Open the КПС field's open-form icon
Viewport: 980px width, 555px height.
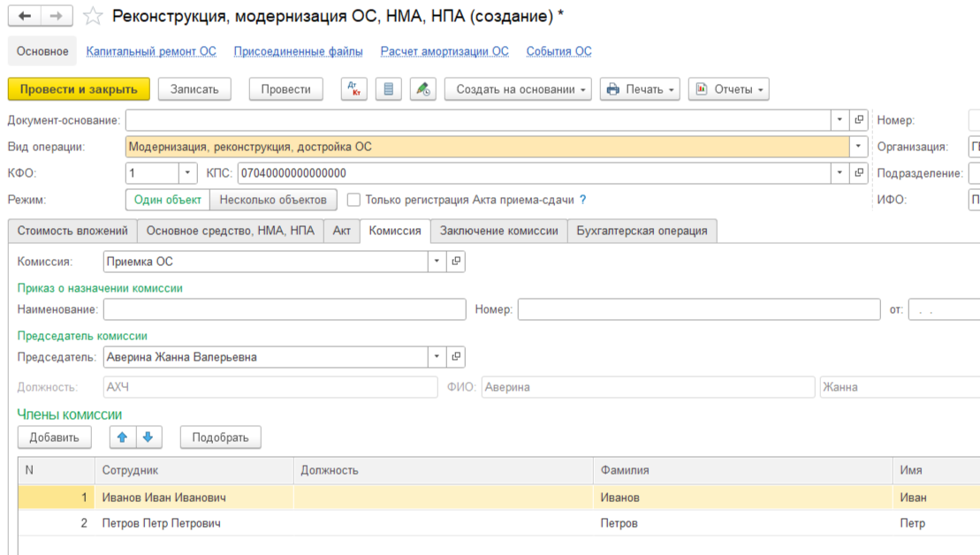point(859,173)
